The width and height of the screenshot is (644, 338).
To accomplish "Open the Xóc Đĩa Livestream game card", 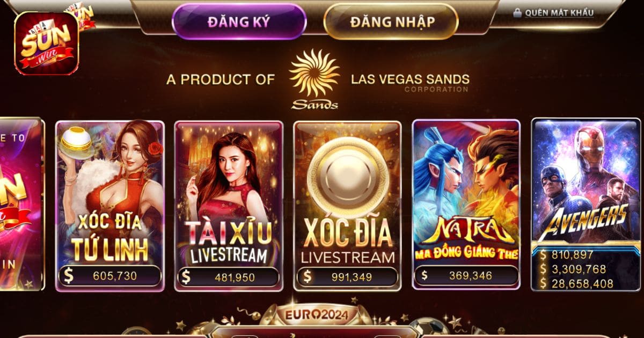I will tap(347, 205).
